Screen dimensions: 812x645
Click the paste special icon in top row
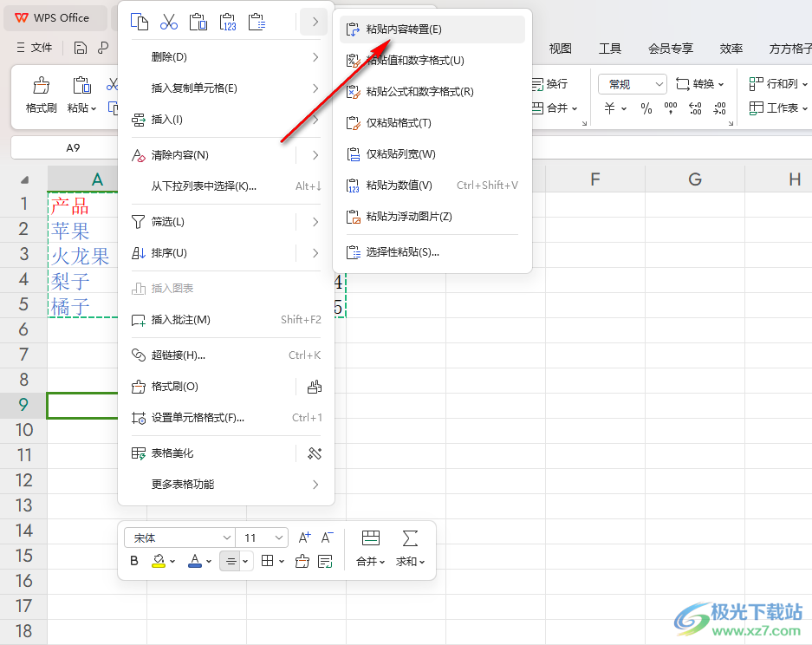257,22
